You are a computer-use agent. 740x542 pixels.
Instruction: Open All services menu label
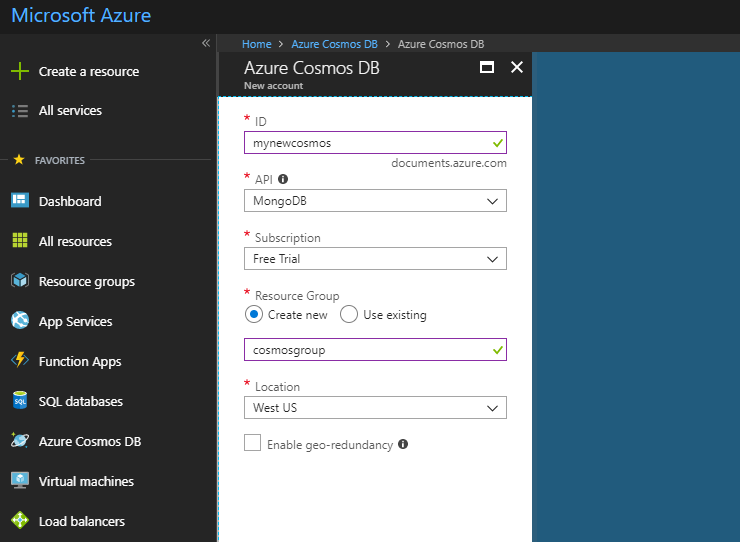tap(70, 110)
